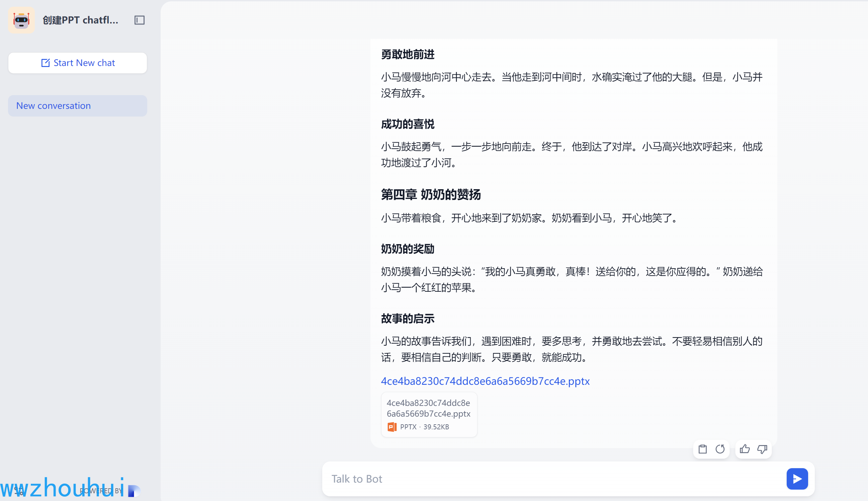Click the 第四章 奶奶的赞扬 heading

[x=431, y=195]
